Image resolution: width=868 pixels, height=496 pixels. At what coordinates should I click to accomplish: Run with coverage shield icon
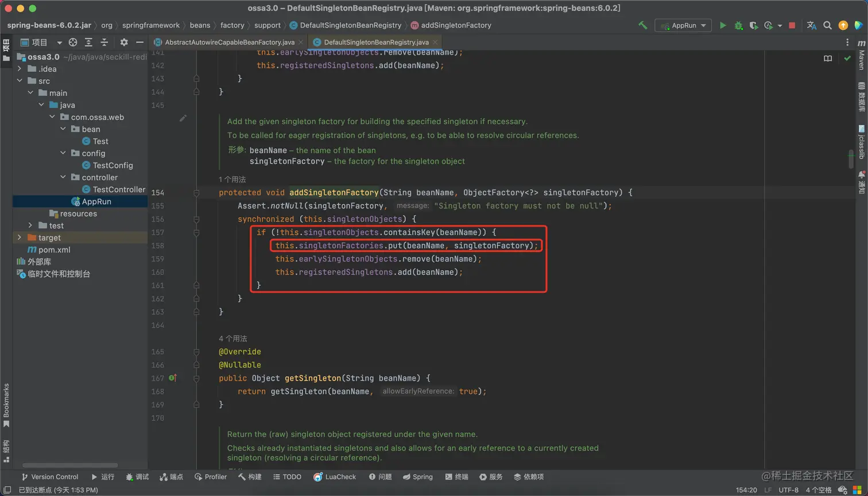point(753,25)
